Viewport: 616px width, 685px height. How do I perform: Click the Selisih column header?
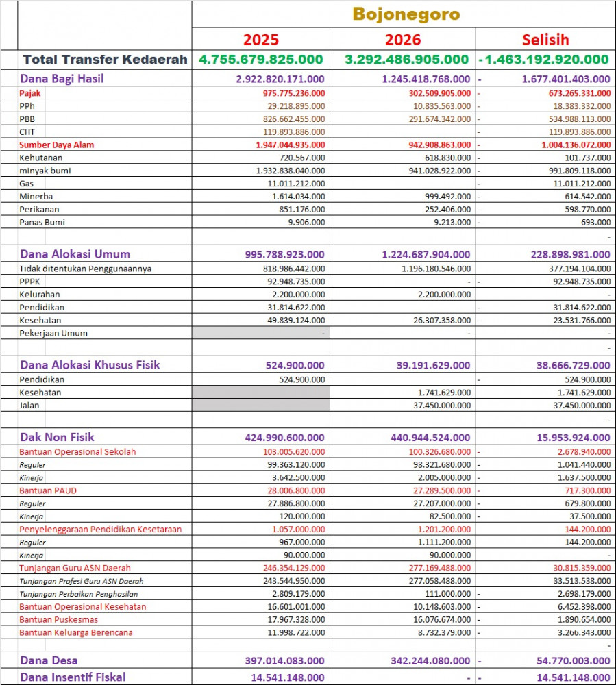pos(545,40)
